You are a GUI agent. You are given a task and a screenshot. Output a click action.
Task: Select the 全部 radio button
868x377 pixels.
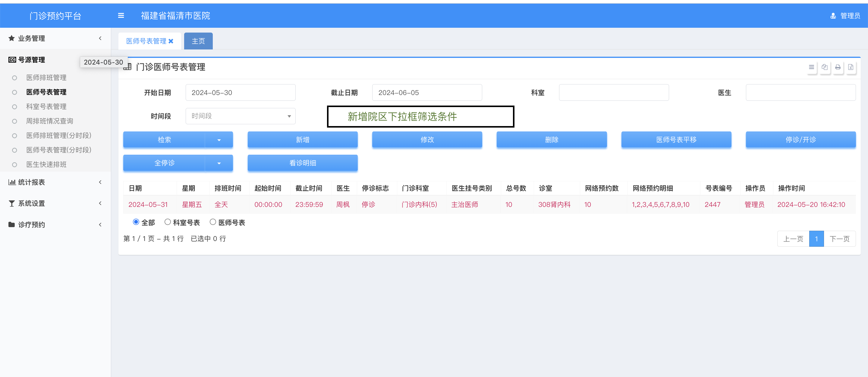pos(136,222)
